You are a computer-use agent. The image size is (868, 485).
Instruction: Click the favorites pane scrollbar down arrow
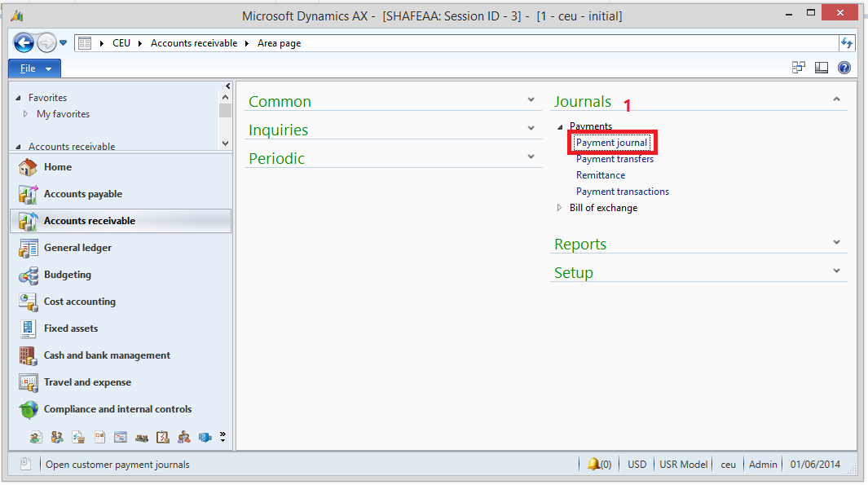pyautogui.click(x=225, y=143)
